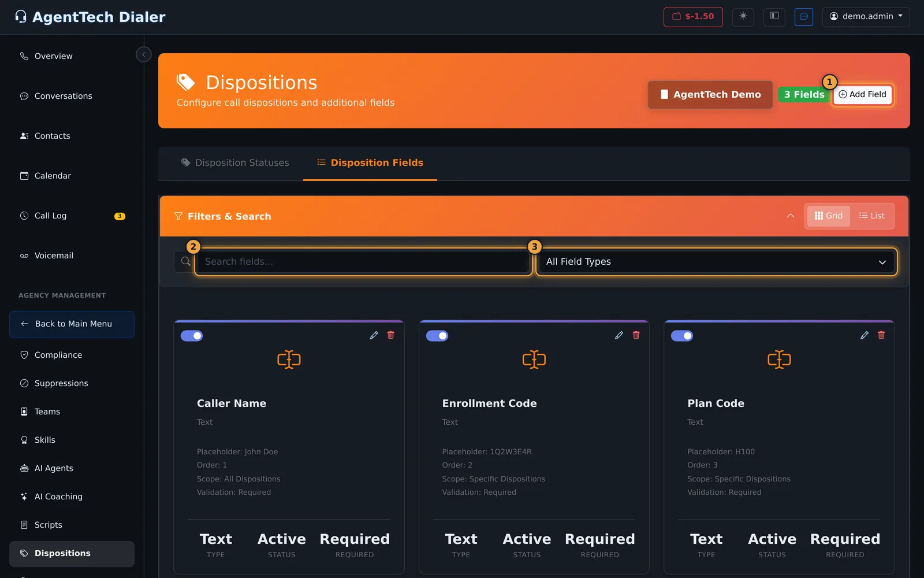Click the theme brightness sun icon
The height and width of the screenshot is (578, 924).
(x=743, y=16)
